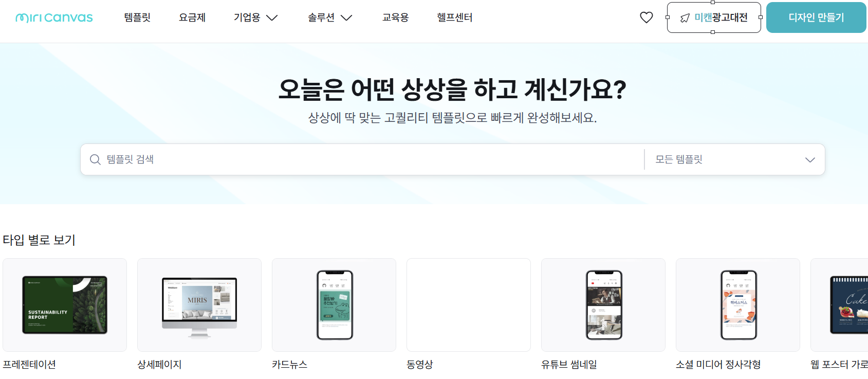Select the 카드뉴스 phone thumbnail

point(334,305)
